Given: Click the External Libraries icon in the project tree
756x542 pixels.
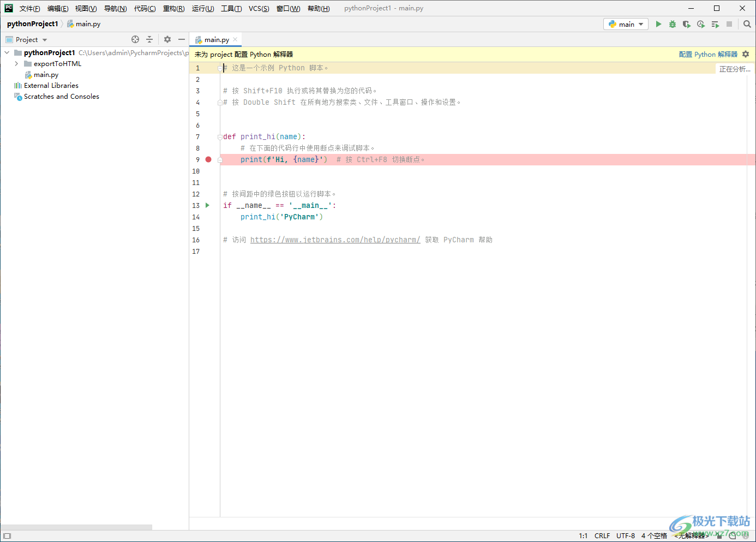Looking at the screenshot, I should point(18,85).
